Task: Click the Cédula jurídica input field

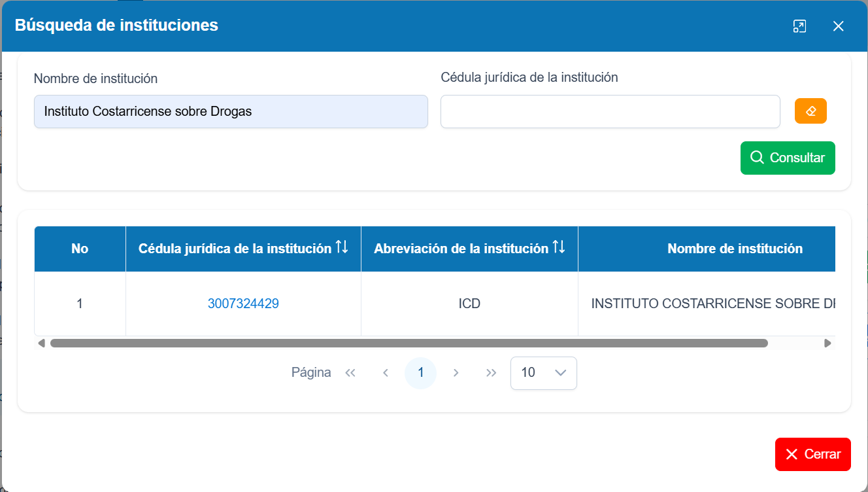Action: [610, 111]
